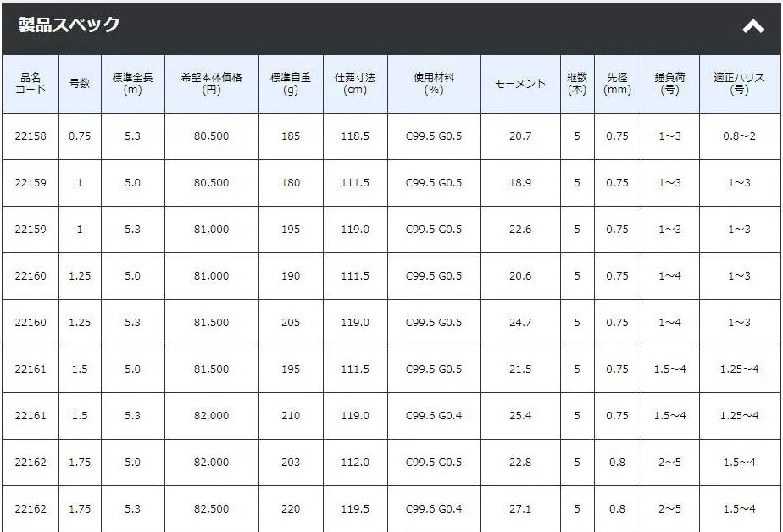Viewport: 783px width, 532px height.
Task: Select the 203 weight cell
Action: [x=290, y=463]
